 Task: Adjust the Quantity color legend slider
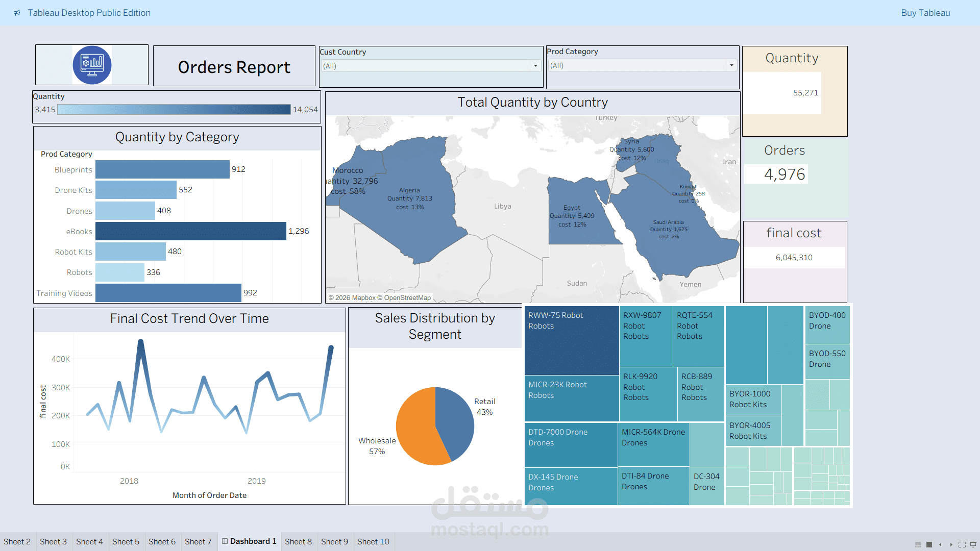[x=174, y=109]
